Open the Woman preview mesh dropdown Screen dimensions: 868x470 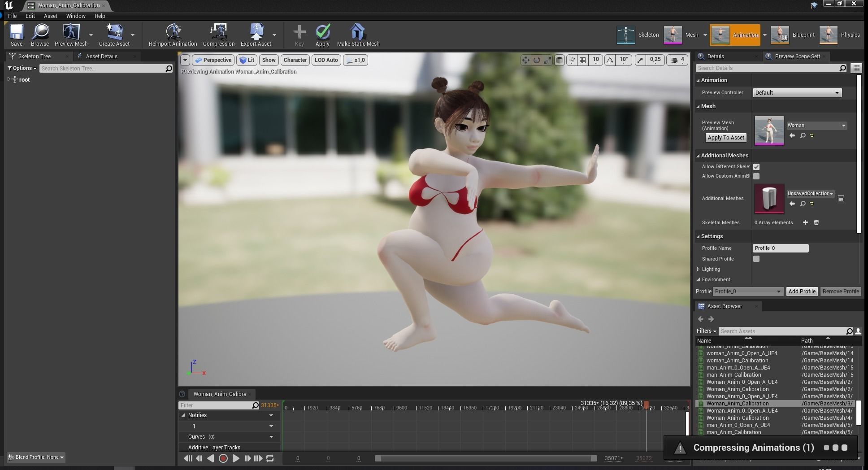[816, 126]
